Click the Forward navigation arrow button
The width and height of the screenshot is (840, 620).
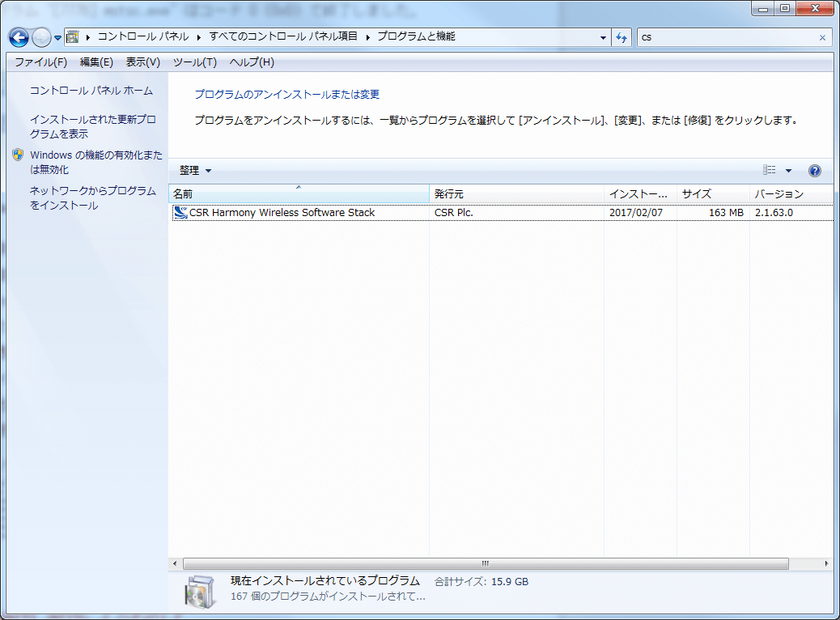(41, 38)
